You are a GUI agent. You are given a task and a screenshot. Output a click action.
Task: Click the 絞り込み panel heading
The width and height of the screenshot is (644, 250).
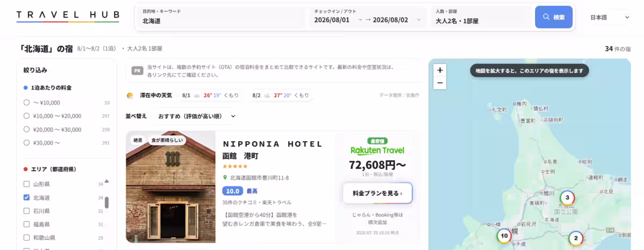point(35,70)
